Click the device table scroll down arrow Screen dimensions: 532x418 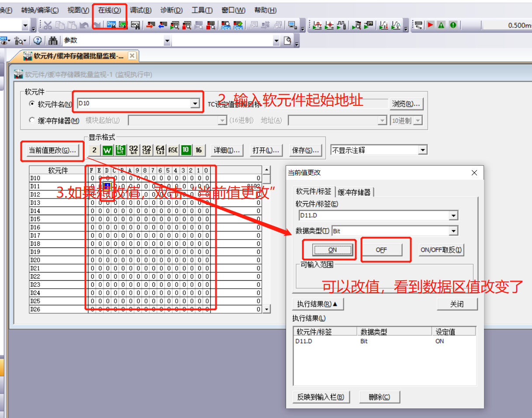266,309
